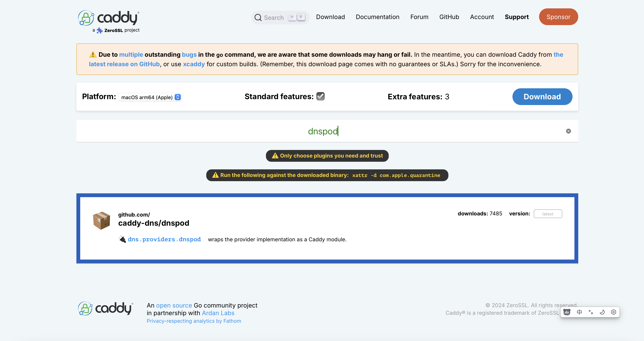
Task: Open the "open source" footer link
Action: [x=174, y=305]
